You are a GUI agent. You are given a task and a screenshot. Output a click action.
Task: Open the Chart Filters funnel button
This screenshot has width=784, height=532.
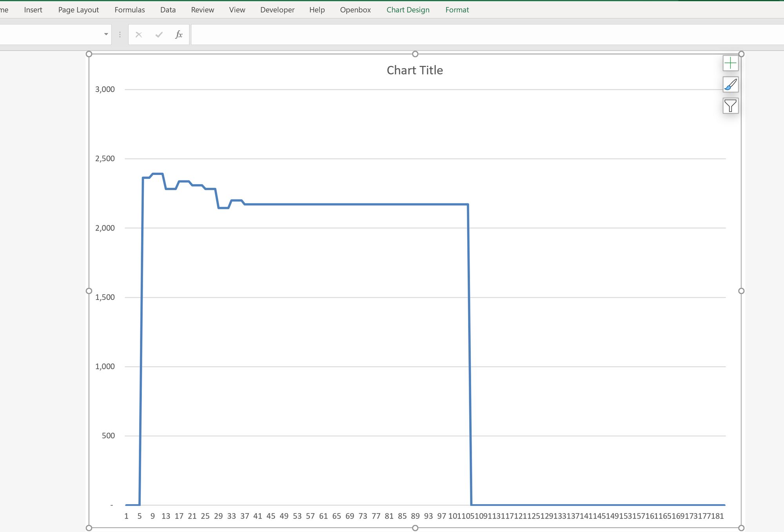tap(730, 106)
